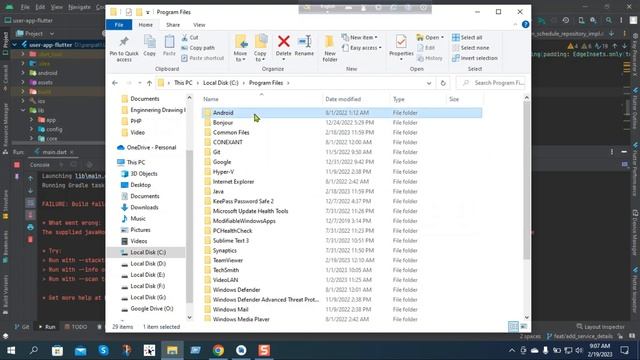The width and height of the screenshot is (640, 360).
Task: Click the Copy ribbon icon
Action: [x=149, y=45]
